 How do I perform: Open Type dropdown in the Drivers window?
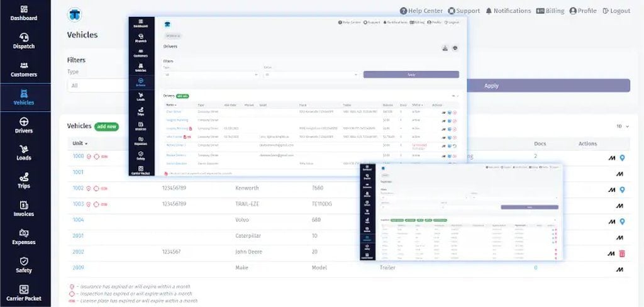[x=211, y=75]
